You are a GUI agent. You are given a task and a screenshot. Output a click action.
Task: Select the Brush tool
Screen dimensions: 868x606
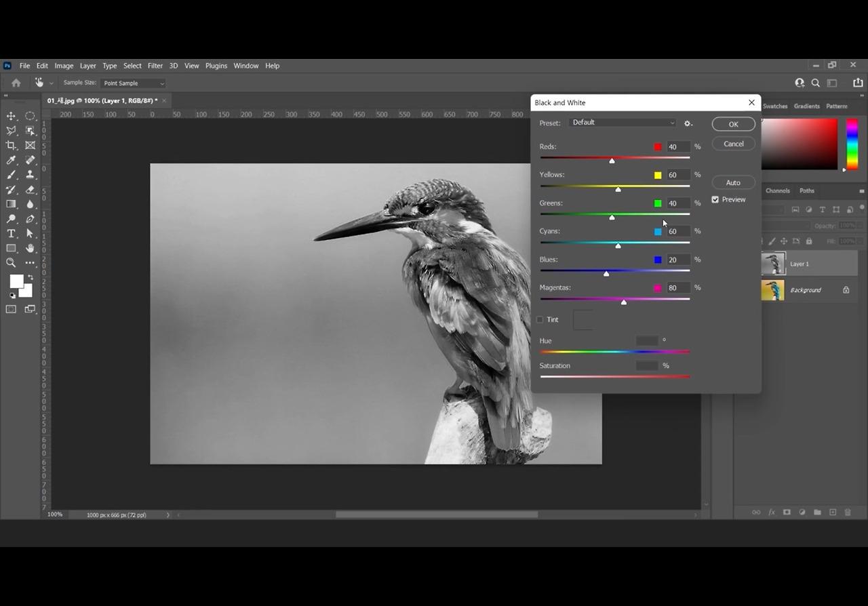[12, 175]
